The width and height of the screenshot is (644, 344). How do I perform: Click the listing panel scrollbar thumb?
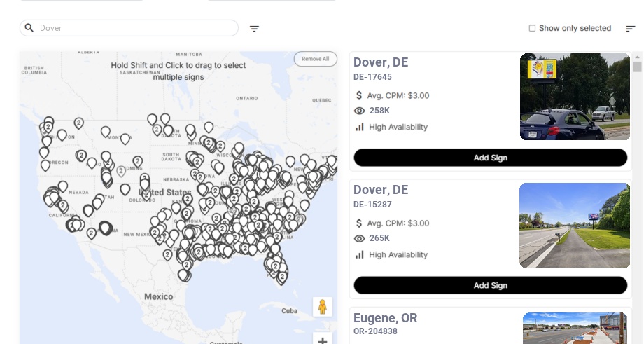click(x=638, y=66)
